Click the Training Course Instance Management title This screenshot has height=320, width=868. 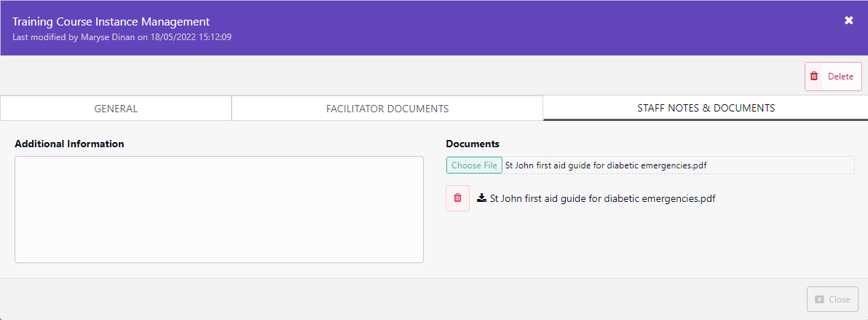point(111,22)
